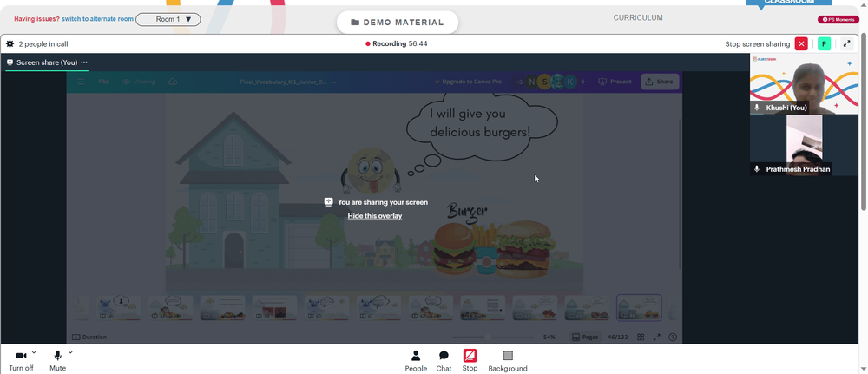Click Prathmesh Pradhan microphone status icon
The width and height of the screenshot is (868, 374).
coord(757,169)
